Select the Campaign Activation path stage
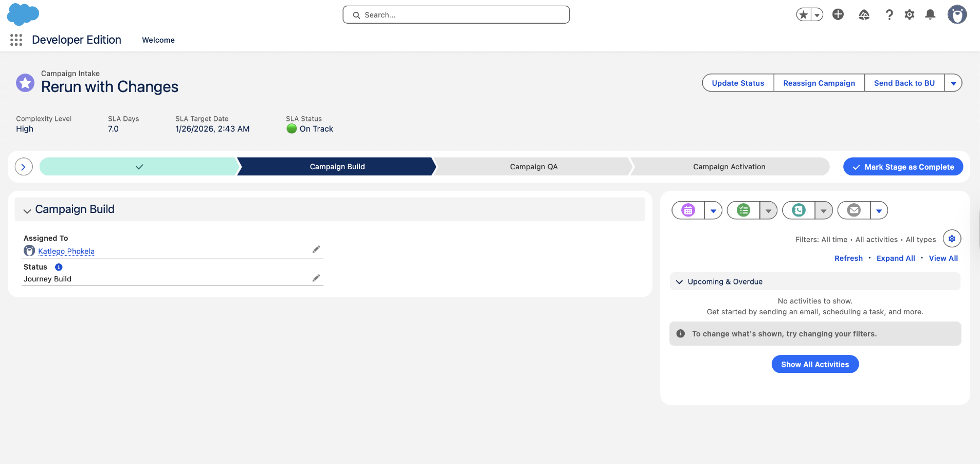 (729, 167)
